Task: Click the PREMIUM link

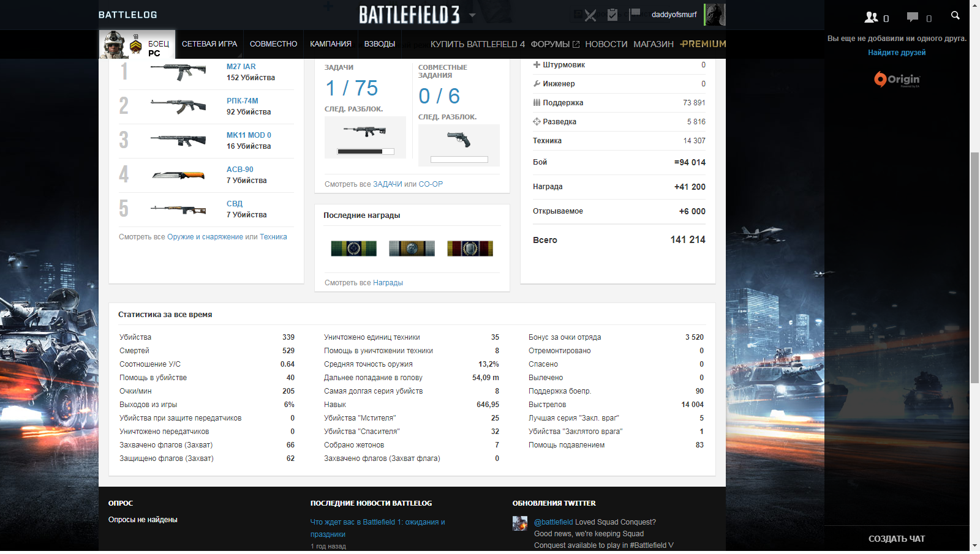Action: pos(703,44)
